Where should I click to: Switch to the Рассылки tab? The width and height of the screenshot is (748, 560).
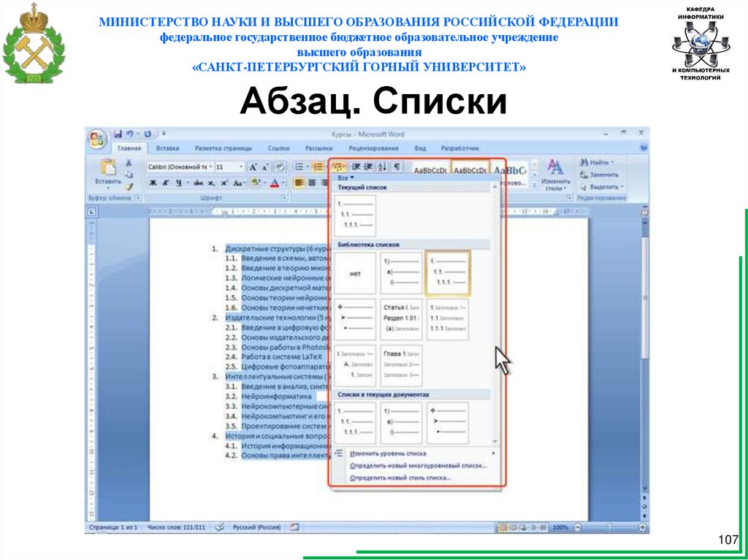318,148
